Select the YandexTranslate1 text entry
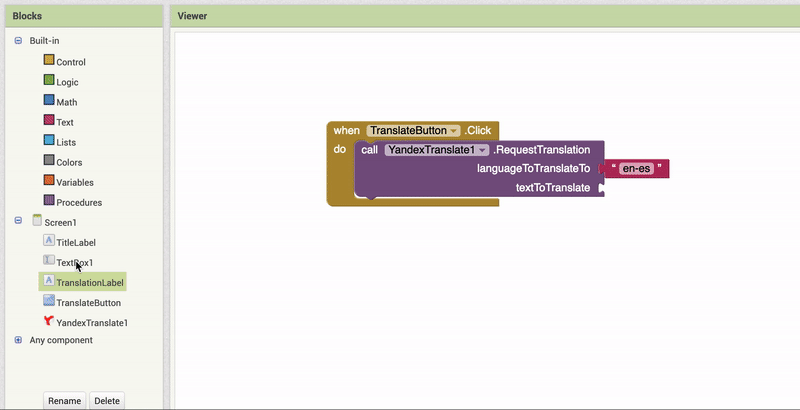The height and width of the screenshot is (410, 800). pyautogui.click(x=92, y=323)
